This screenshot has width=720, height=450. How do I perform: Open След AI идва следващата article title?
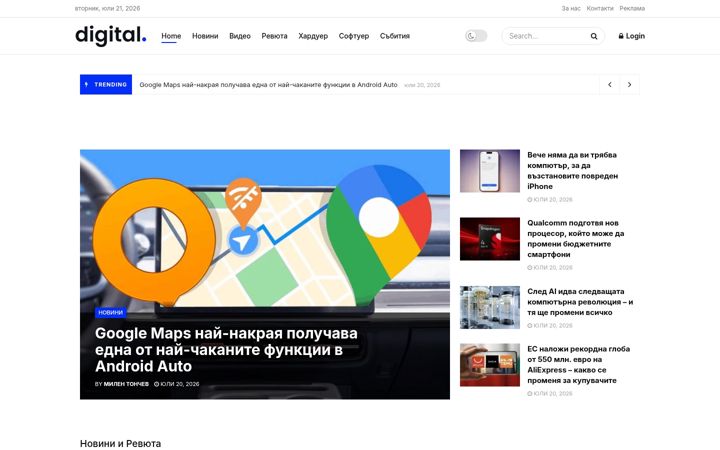point(580,302)
